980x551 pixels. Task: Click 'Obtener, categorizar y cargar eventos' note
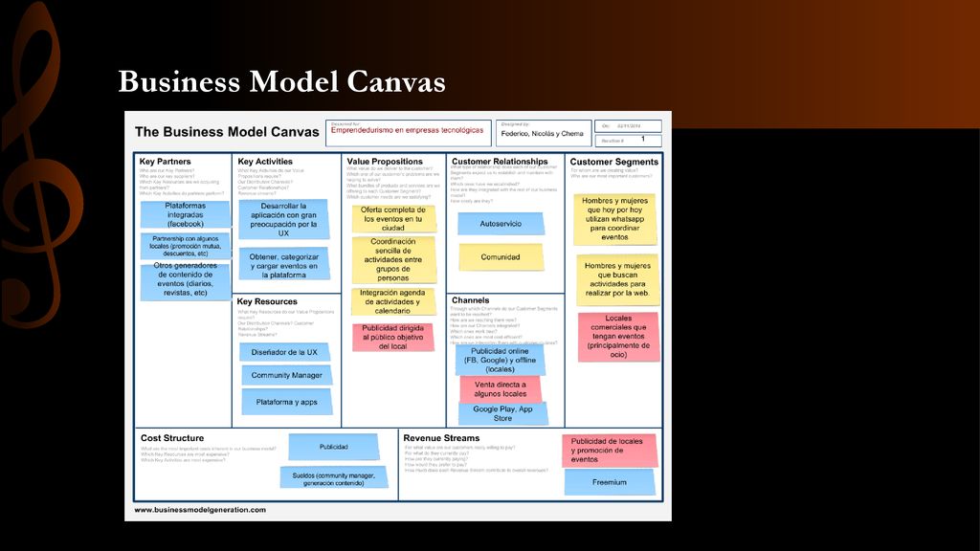(283, 265)
